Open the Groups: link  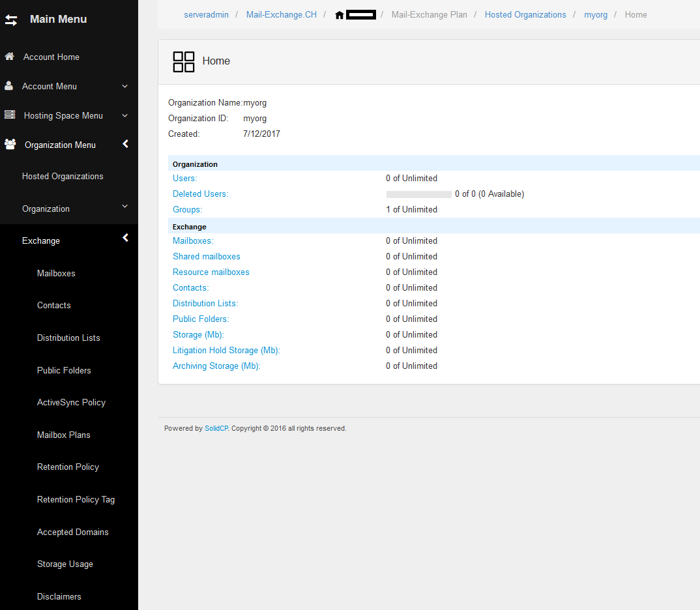coord(188,209)
